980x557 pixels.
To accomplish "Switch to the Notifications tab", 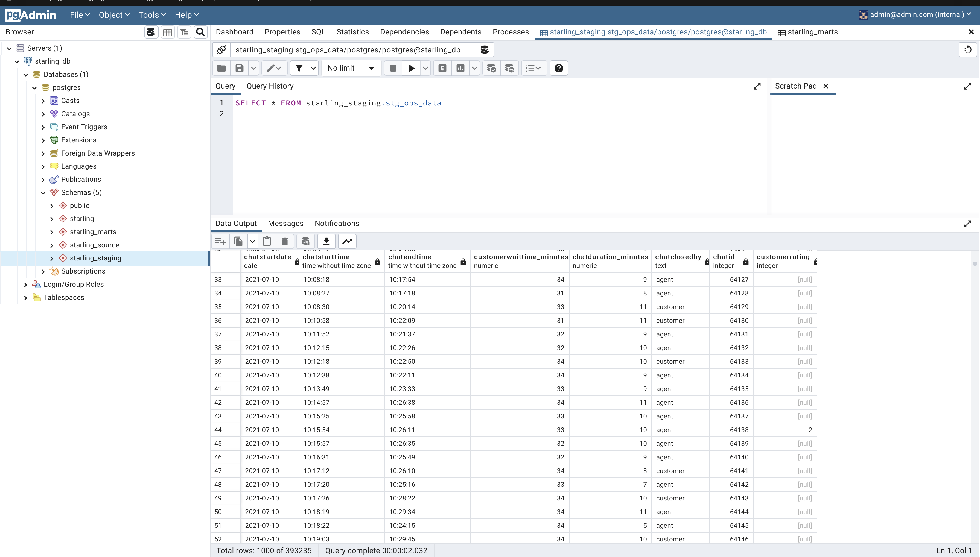I will pyautogui.click(x=337, y=223).
